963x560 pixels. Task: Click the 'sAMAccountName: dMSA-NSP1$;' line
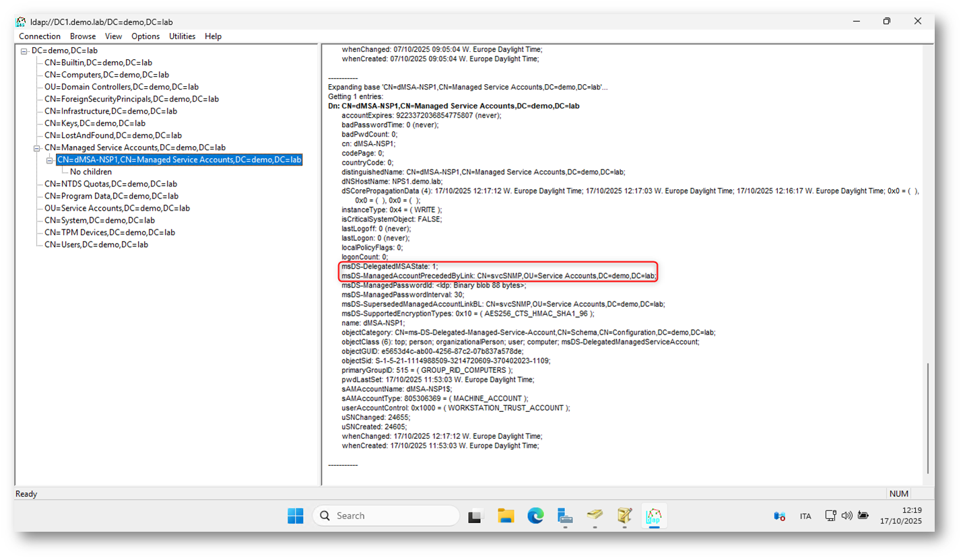point(398,389)
